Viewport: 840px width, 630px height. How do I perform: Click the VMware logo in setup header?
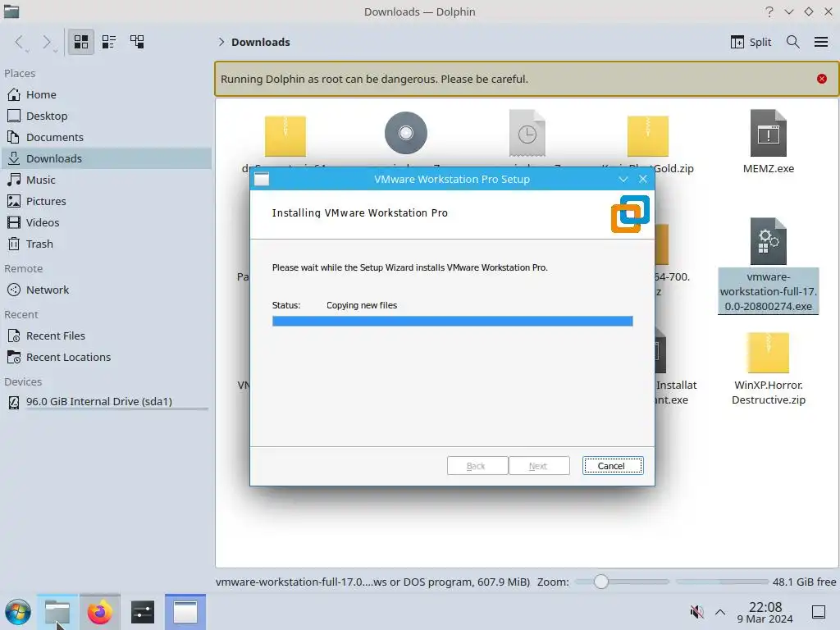pyautogui.click(x=630, y=214)
